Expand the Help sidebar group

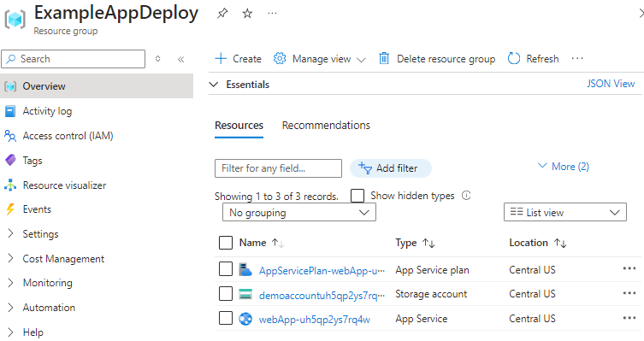point(10,332)
